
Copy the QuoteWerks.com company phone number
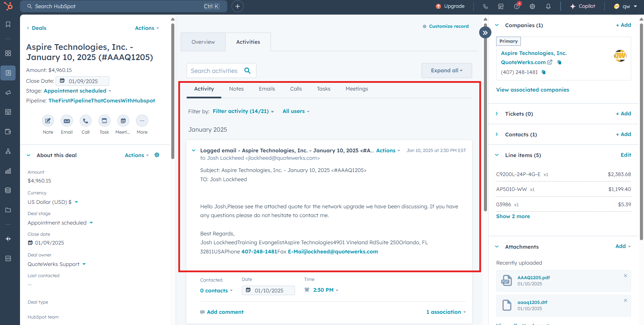[x=544, y=72]
